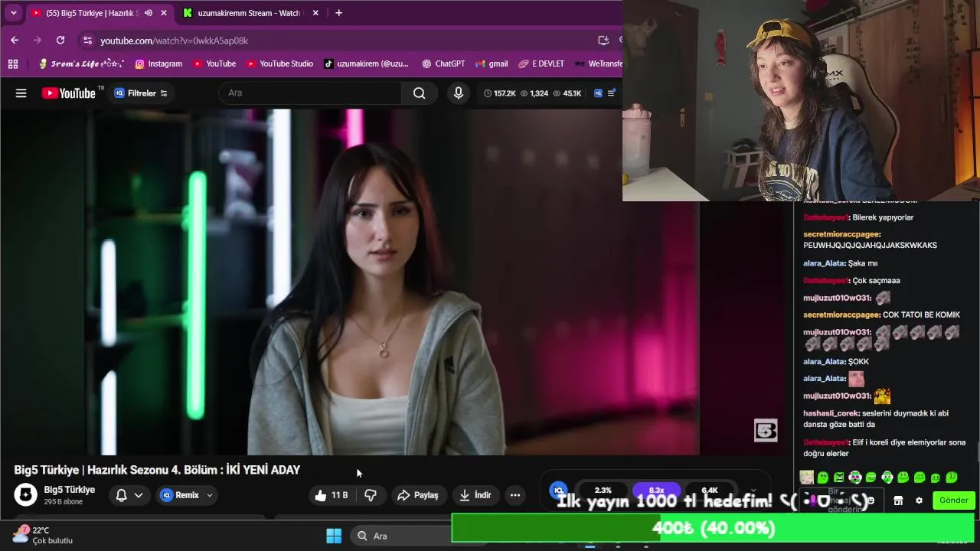Image resolution: width=980 pixels, height=551 pixels.
Task: Open the apps grid in bookmarks bar
Action: click(13, 64)
